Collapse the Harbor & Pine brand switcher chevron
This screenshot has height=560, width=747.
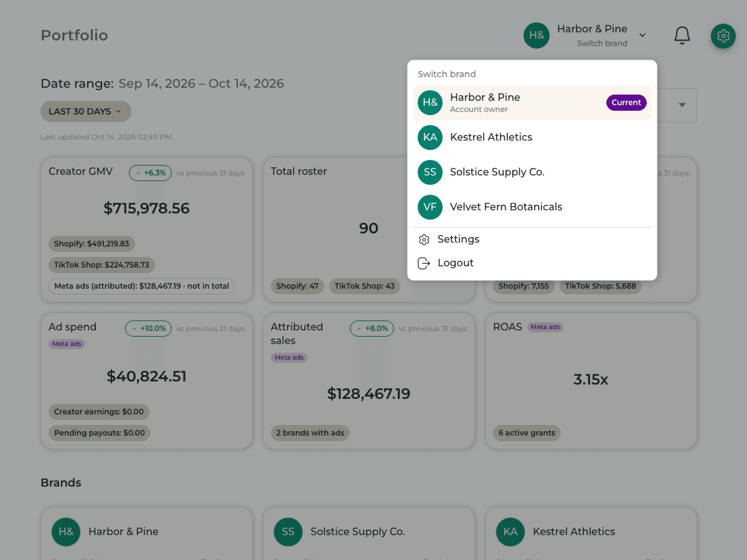tap(642, 35)
